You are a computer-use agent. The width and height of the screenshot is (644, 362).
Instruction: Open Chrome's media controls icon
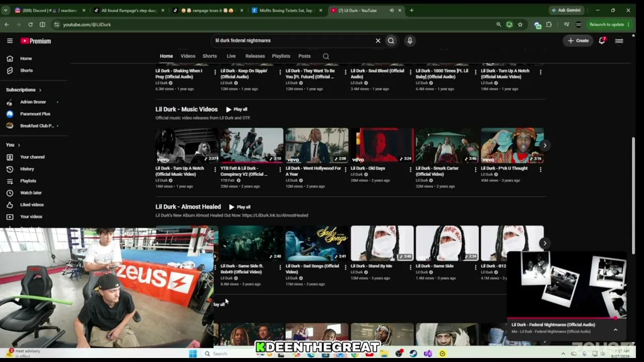point(567,24)
